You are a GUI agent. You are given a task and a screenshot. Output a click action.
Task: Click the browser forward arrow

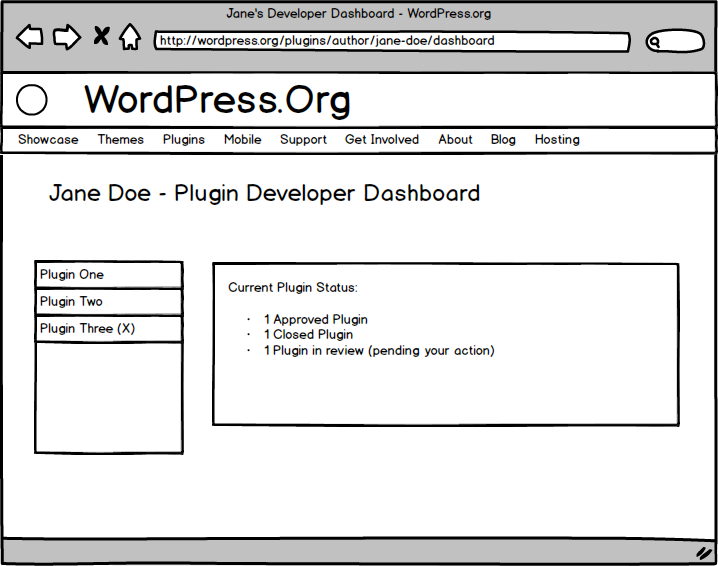pos(66,38)
